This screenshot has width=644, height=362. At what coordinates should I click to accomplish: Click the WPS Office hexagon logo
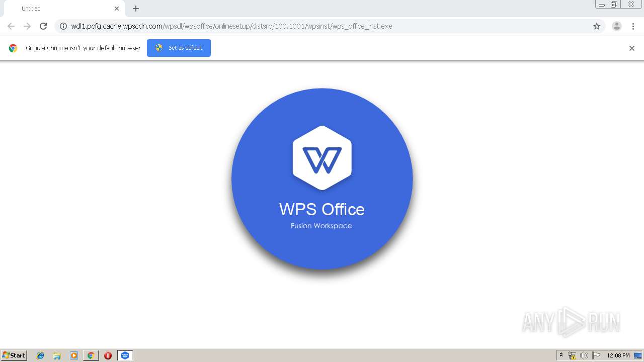click(x=322, y=158)
